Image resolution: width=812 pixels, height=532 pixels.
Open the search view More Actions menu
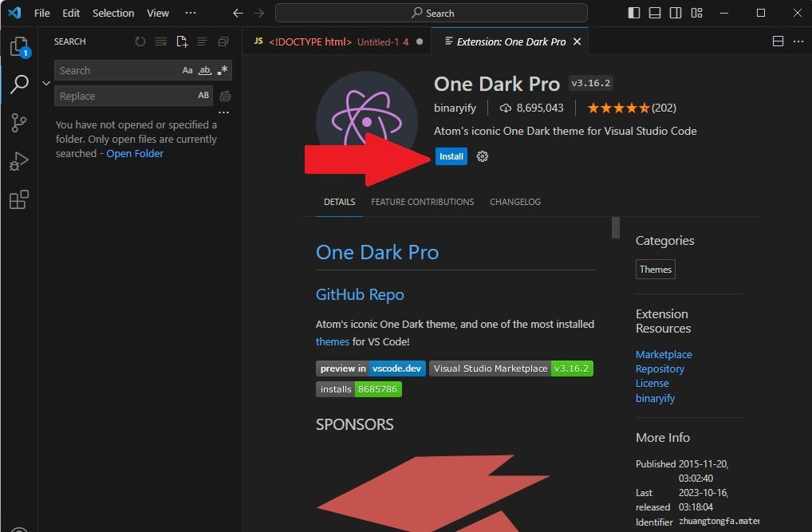coord(223,112)
